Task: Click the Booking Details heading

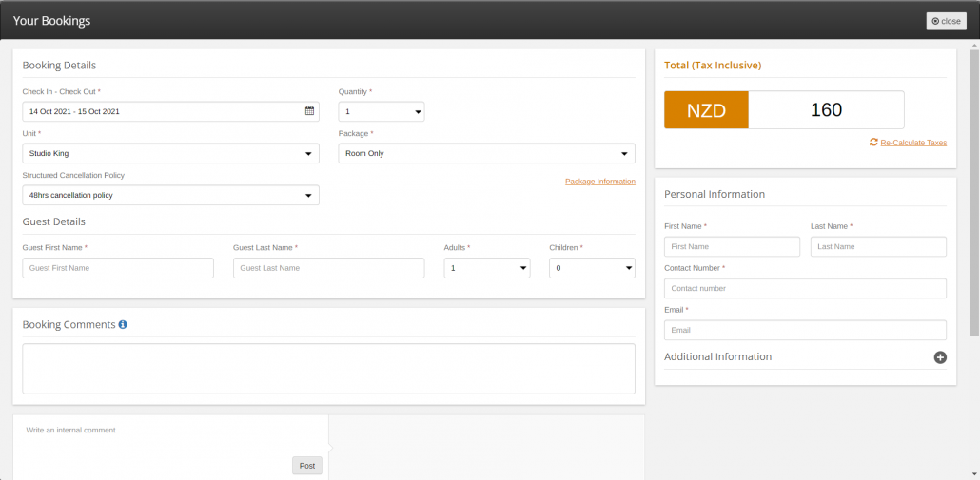Action: pyautogui.click(x=59, y=65)
